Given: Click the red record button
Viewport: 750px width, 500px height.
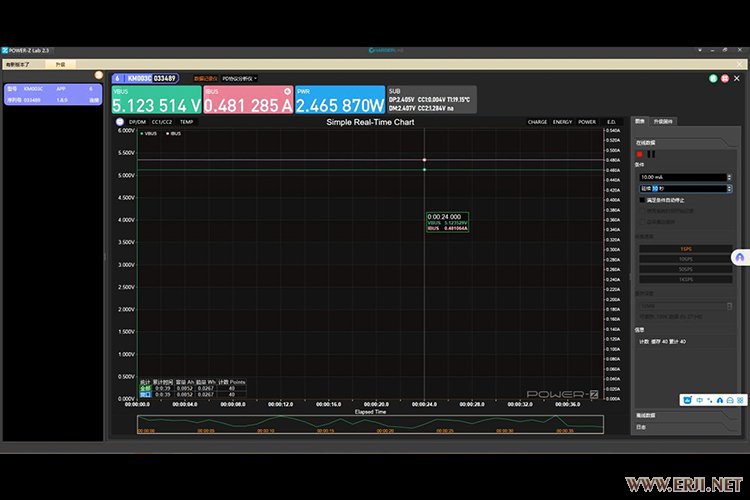Looking at the screenshot, I should [640, 154].
